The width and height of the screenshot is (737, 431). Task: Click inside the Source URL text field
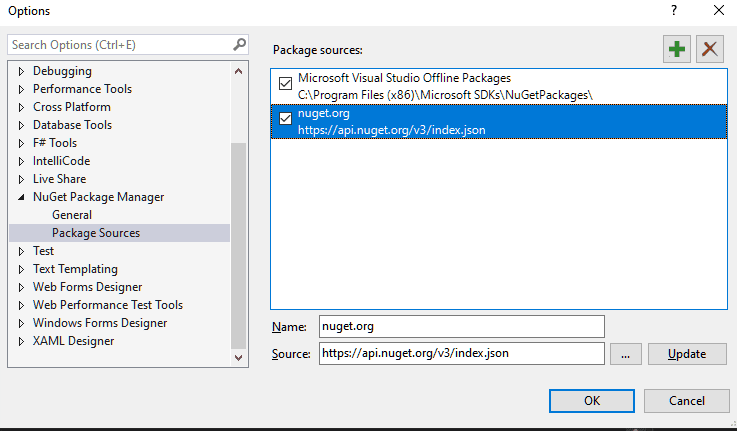pyautogui.click(x=462, y=353)
